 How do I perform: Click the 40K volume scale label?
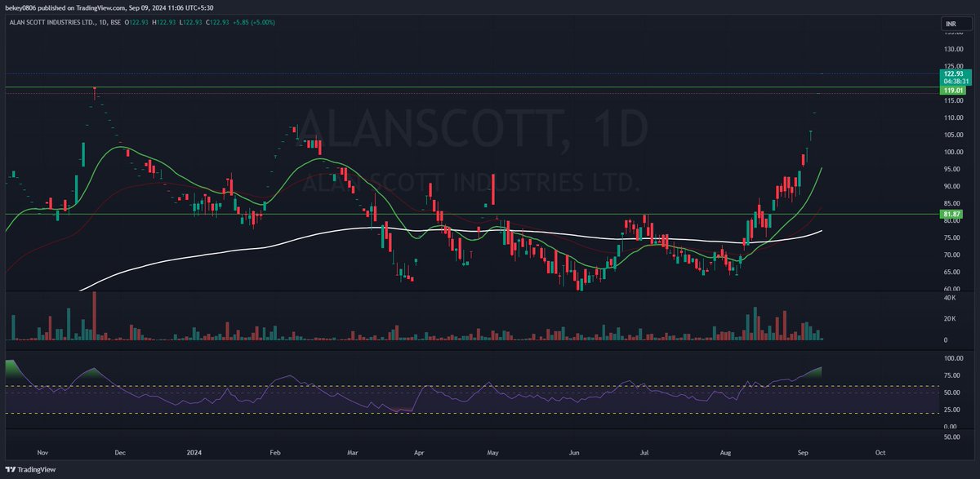pos(948,298)
